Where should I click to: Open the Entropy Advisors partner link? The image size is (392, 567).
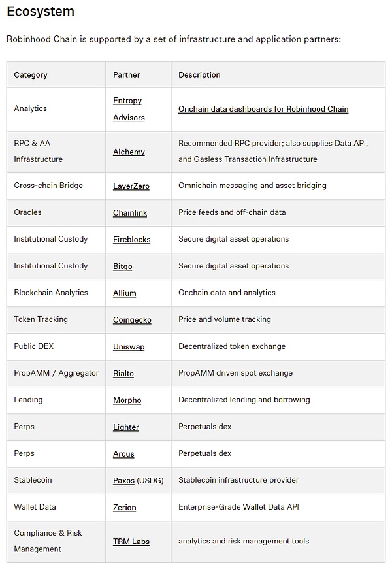coord(129,109)
